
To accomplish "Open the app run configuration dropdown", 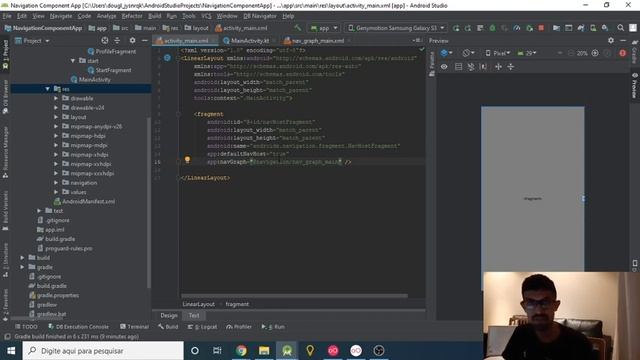I will coord(324,28).
